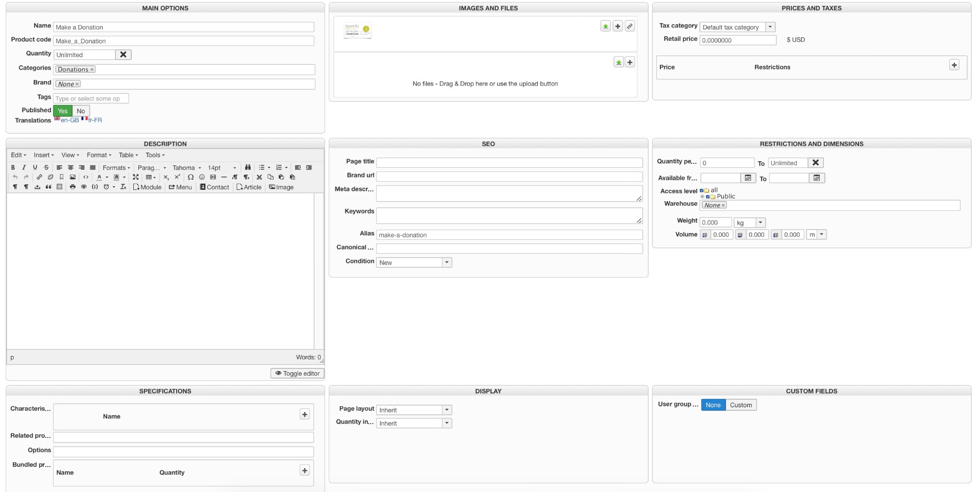Open the text color picker arrow
The height and width of the screenshot is (492, 980).
point(107,178)
